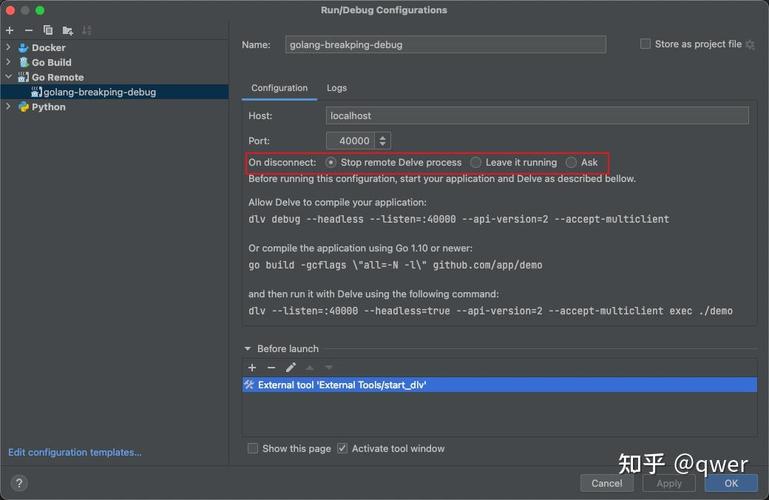Enable the Show this page checkbox
This screenshot has width=769, height=500.
[x=253, y=449]
